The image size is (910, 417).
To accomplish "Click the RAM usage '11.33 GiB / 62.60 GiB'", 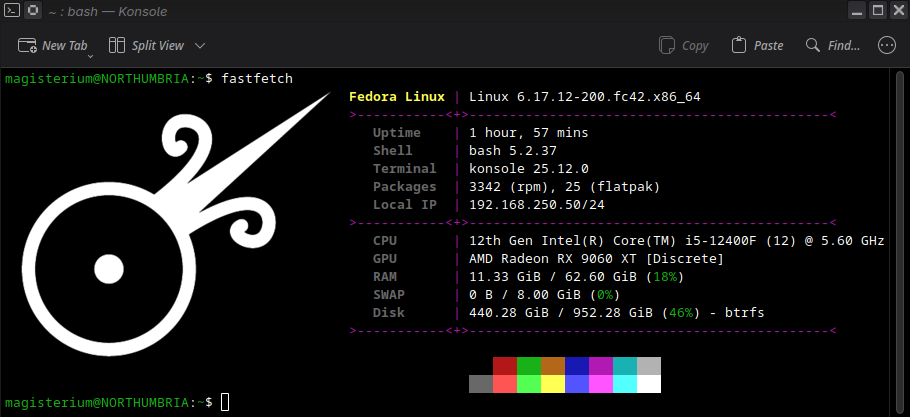I will 553,277.
